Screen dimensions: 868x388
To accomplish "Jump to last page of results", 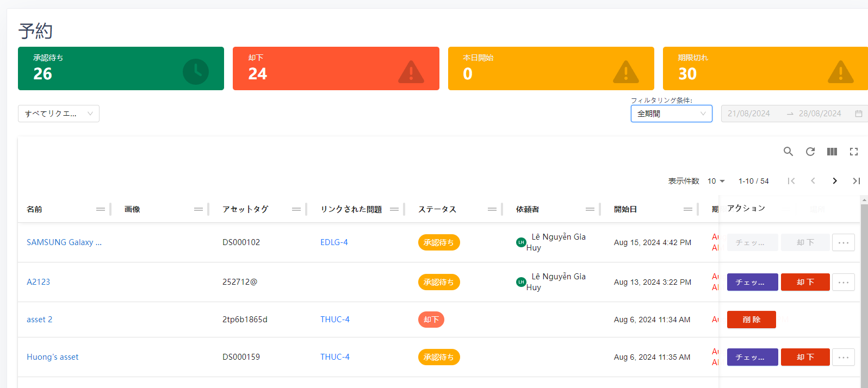I will pyautogui.click(x=856, y=181).
